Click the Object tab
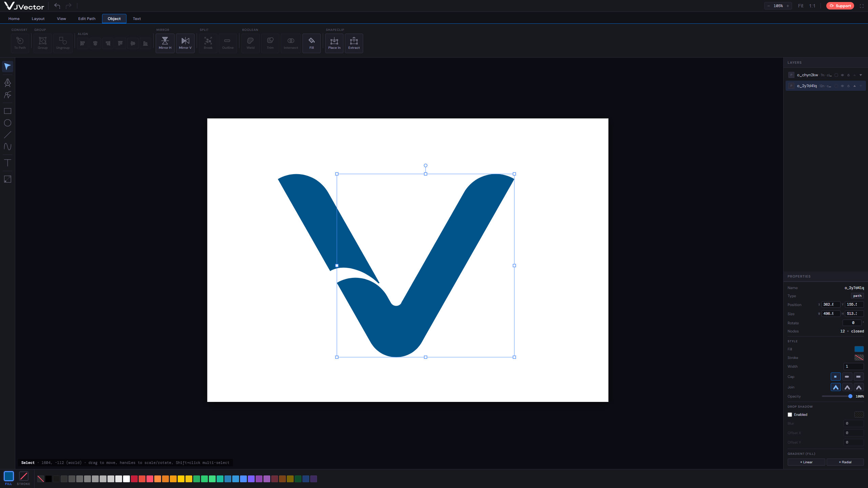 point(114,19)
